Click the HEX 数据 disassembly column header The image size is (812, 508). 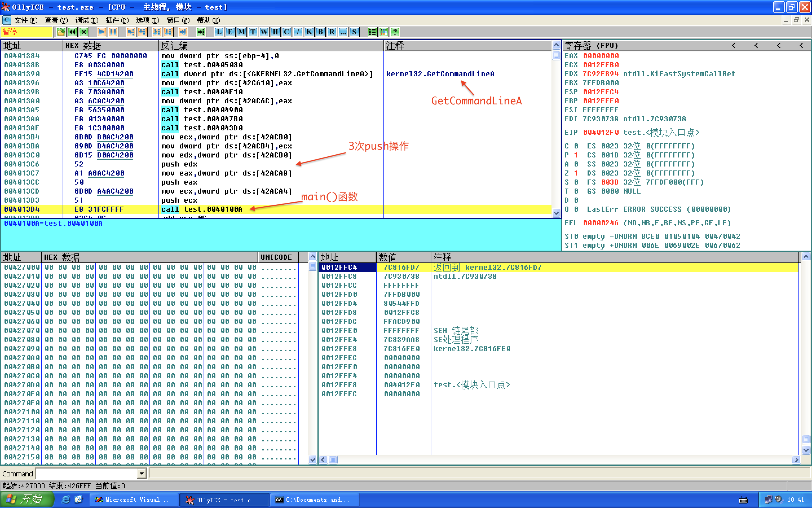[111, 45]
